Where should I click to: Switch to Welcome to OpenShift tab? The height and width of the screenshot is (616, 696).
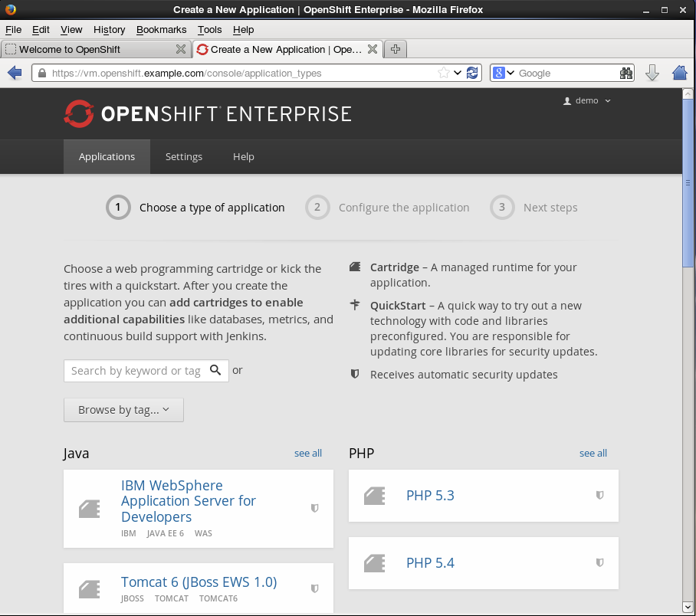(x=96, y=49)
